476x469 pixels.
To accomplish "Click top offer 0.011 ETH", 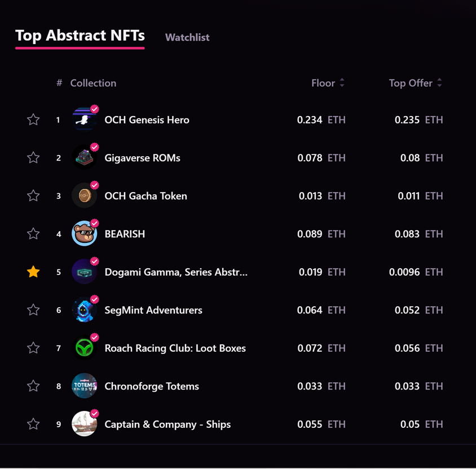I will 420,196.
